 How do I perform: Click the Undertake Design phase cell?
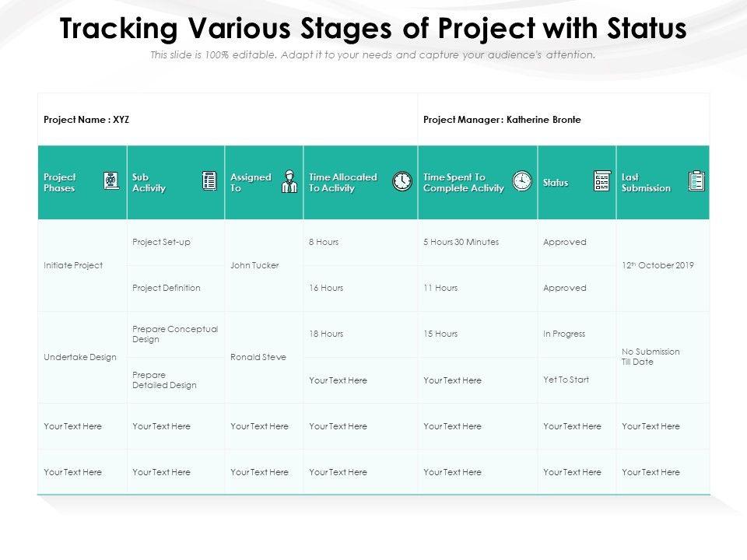(x=80, y=357)
